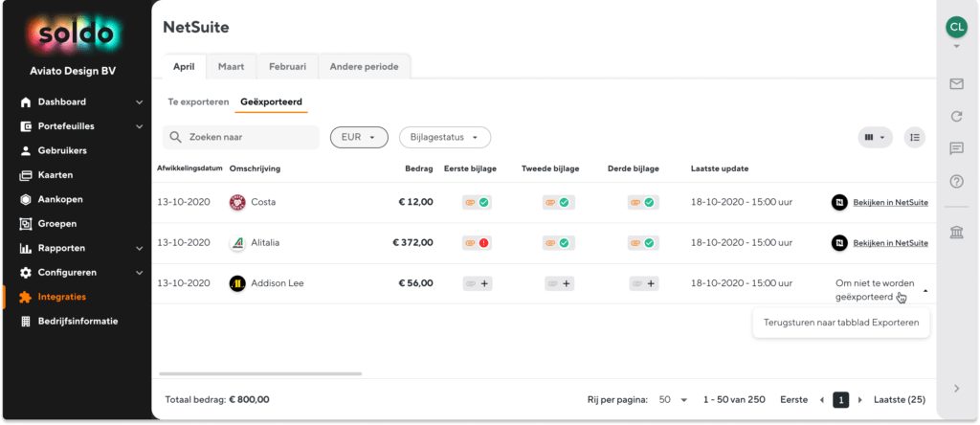Screen dimensions: 980x425
Task: Click Costa's third attachment status
Action: pos(642,203)
